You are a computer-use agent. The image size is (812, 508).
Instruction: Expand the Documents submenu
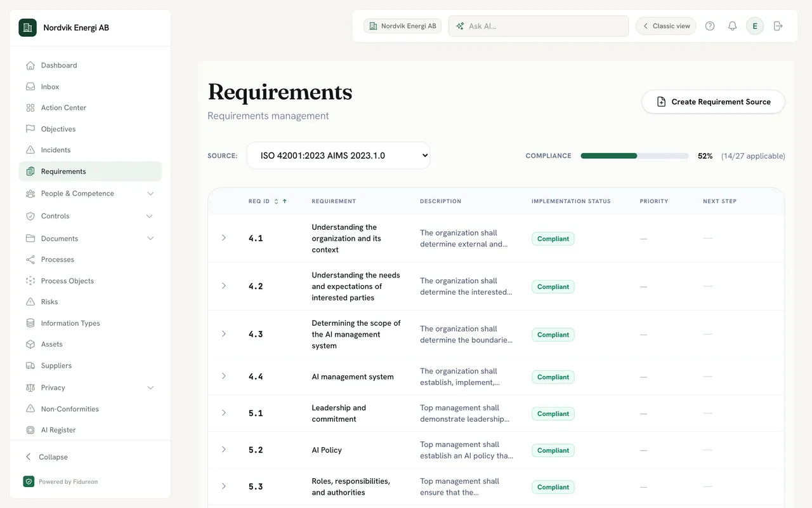pyautogui.click(x=150, y=239)
